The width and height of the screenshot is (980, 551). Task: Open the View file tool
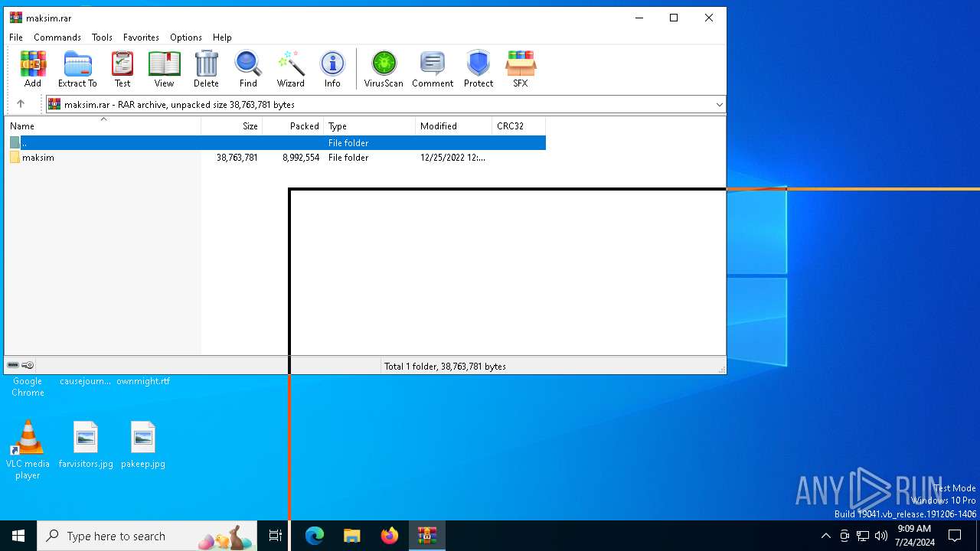(164, 70)
